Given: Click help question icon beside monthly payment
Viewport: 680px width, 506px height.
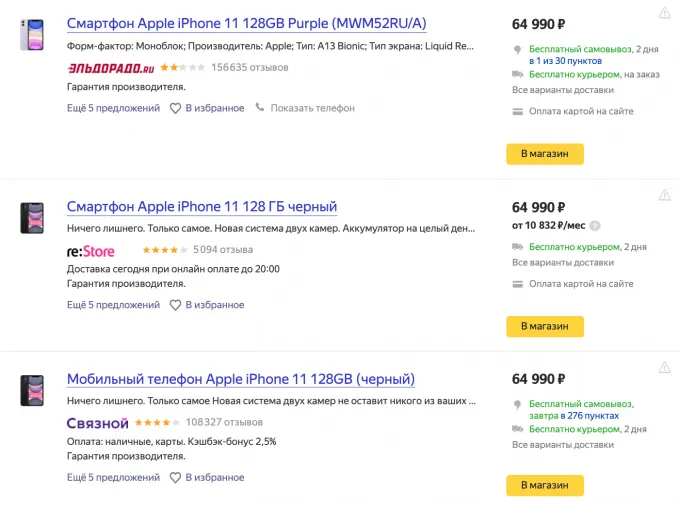Looking at the screenshot, I should coord(595,226).
